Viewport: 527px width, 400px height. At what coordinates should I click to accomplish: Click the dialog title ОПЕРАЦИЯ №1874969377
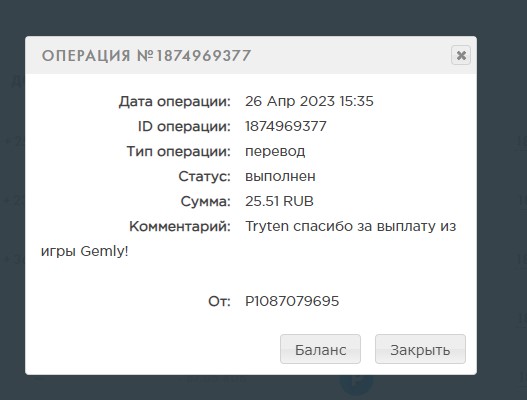[x=146, y=55]
